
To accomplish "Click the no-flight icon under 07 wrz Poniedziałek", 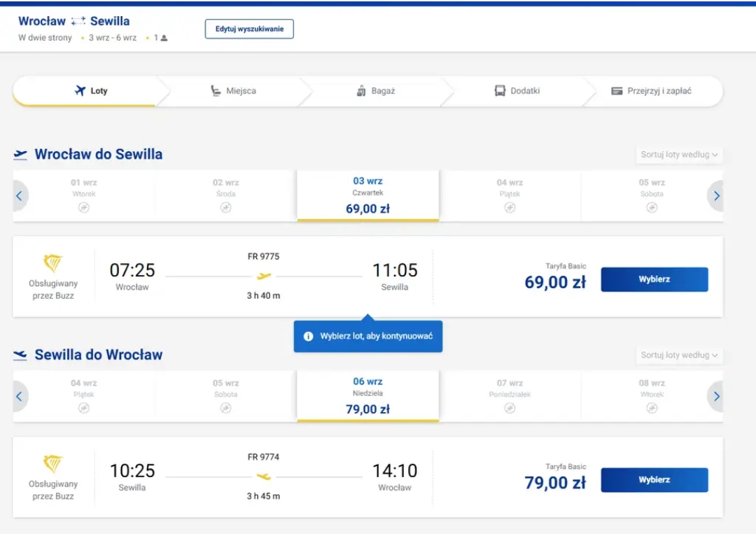I will (x=510, y=408).
